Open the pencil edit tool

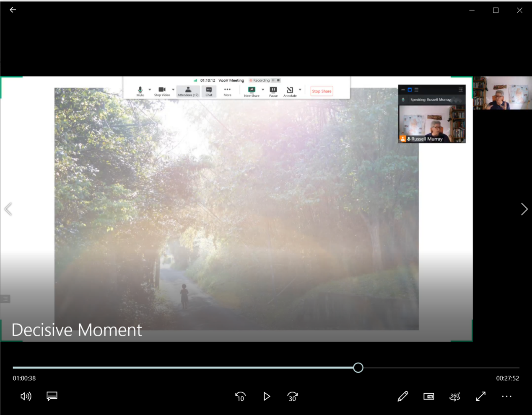click(x=402, y=396)
